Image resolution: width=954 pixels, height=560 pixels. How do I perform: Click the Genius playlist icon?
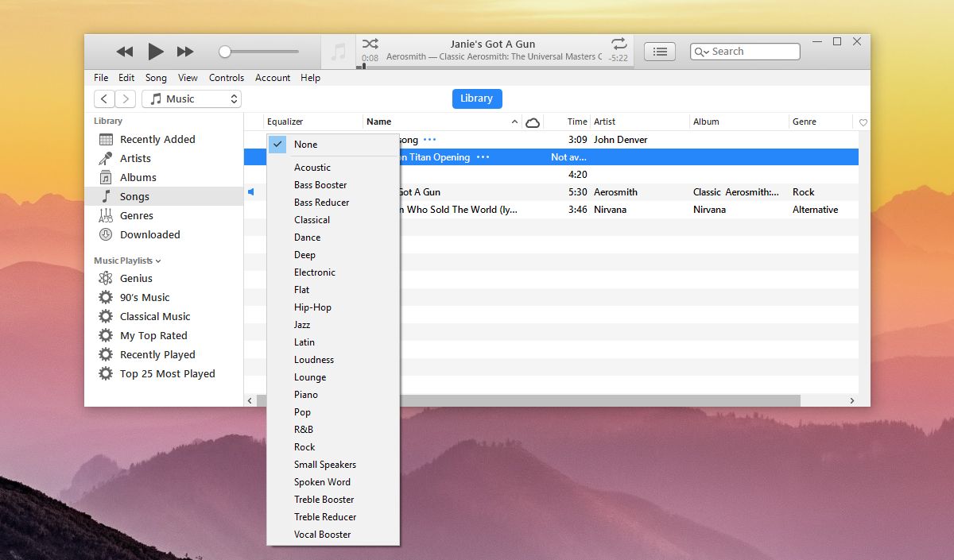[x=104, y=278]
